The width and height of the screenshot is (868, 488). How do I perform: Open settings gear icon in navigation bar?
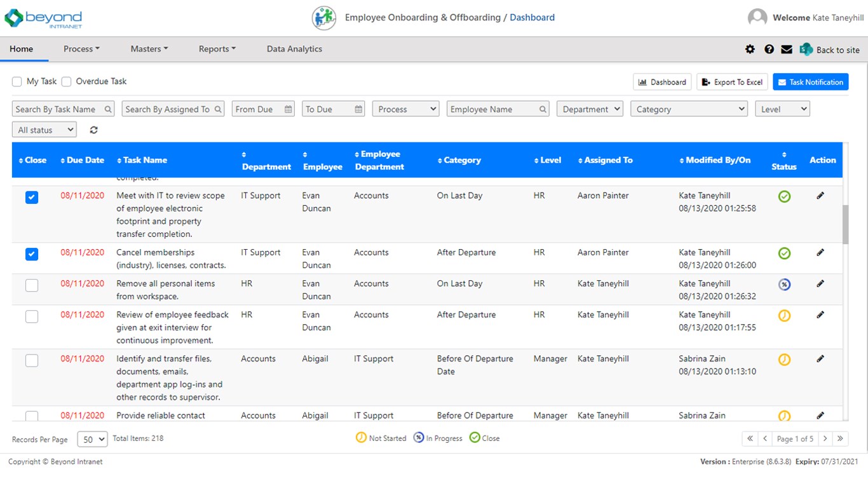point(750,49)
